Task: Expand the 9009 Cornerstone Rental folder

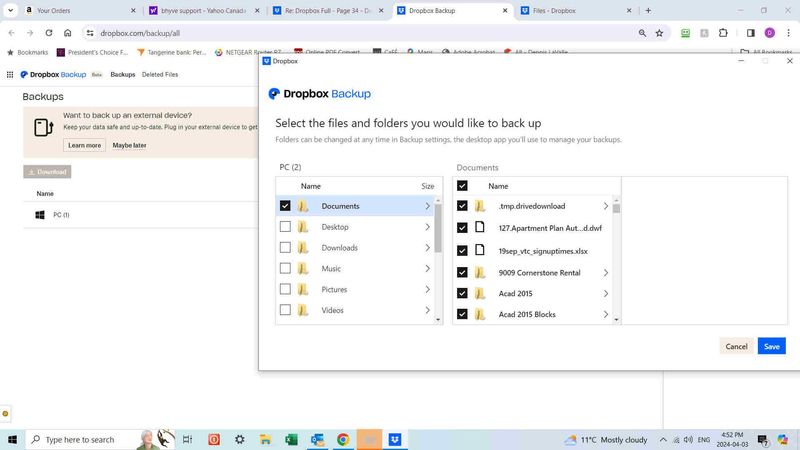Action: 606,273
